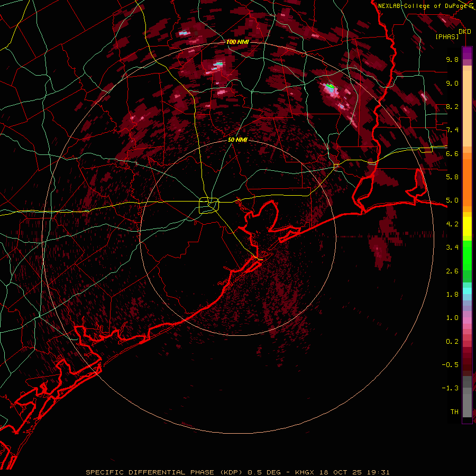Click the DKD label above the color scale
Viewport: 476px width, 476px height.
tap(465, 32)
